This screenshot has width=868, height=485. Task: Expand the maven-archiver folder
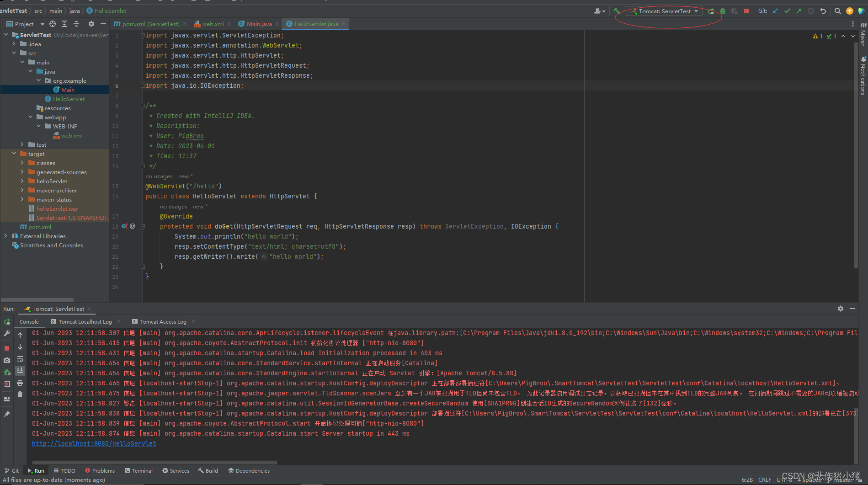(22, 190)
